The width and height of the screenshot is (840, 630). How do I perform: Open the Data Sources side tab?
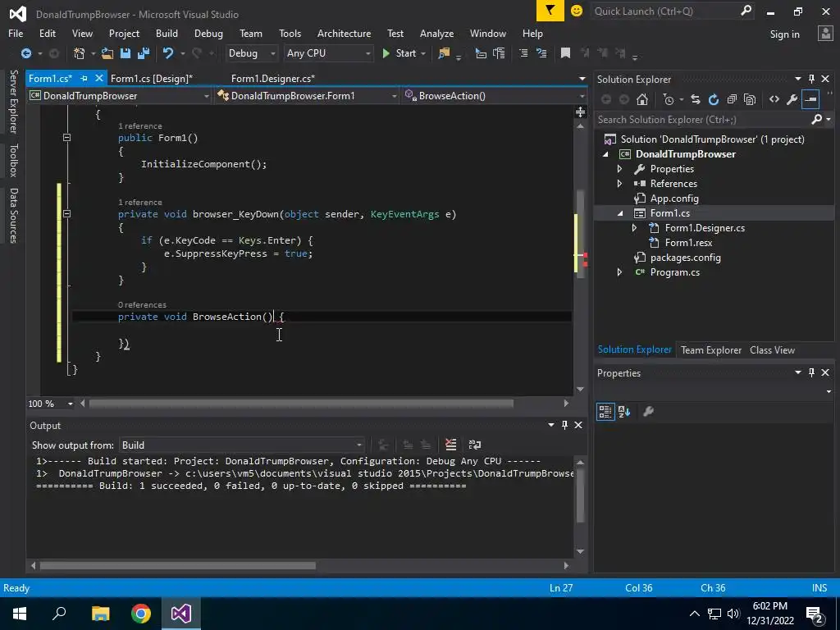coord(13,216)
